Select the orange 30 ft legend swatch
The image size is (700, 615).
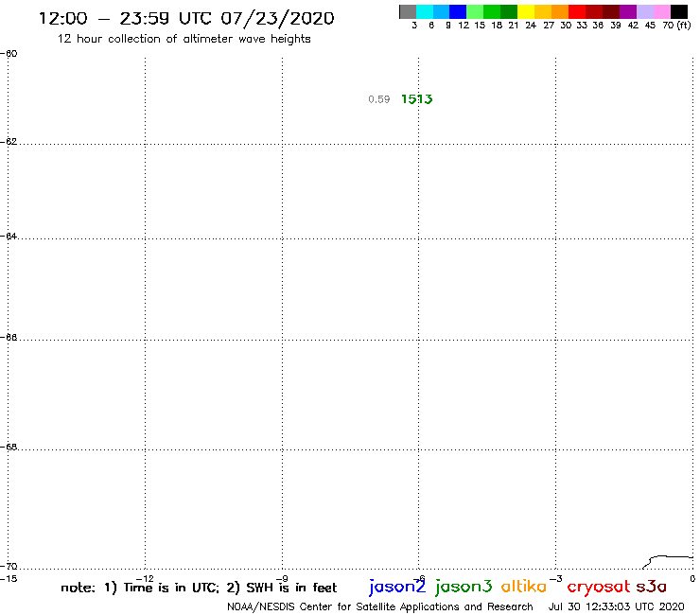pos(560,11)
